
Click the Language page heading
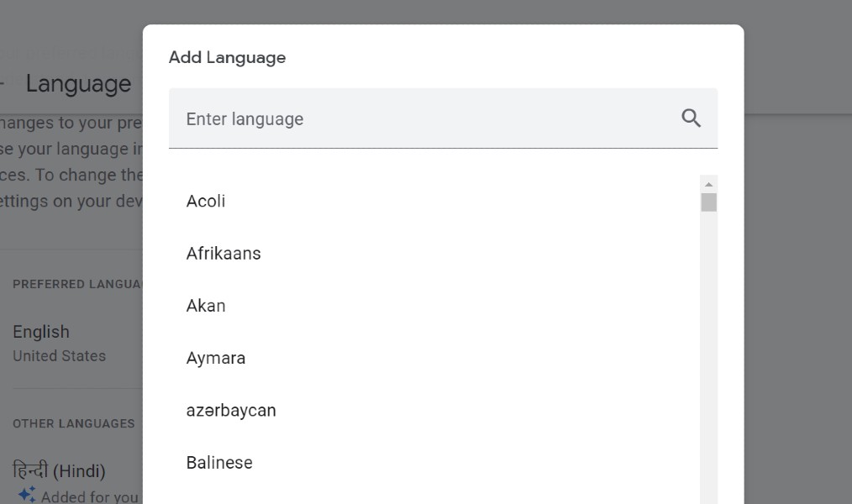[x=78, y=84]
